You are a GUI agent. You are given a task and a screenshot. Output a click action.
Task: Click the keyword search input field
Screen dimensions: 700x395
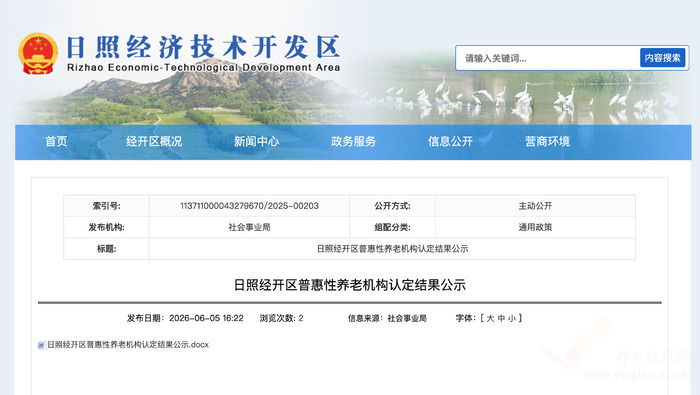(548, 58)
